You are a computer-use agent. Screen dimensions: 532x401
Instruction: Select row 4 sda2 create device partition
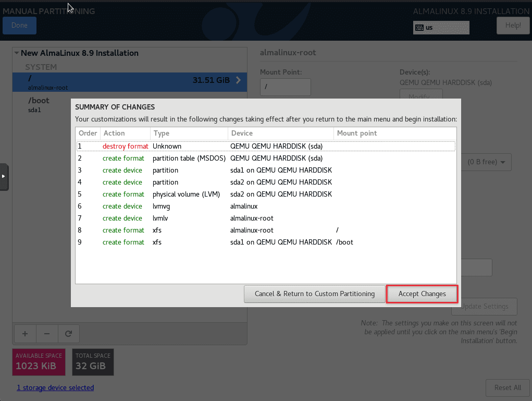(x=266, y=183)
